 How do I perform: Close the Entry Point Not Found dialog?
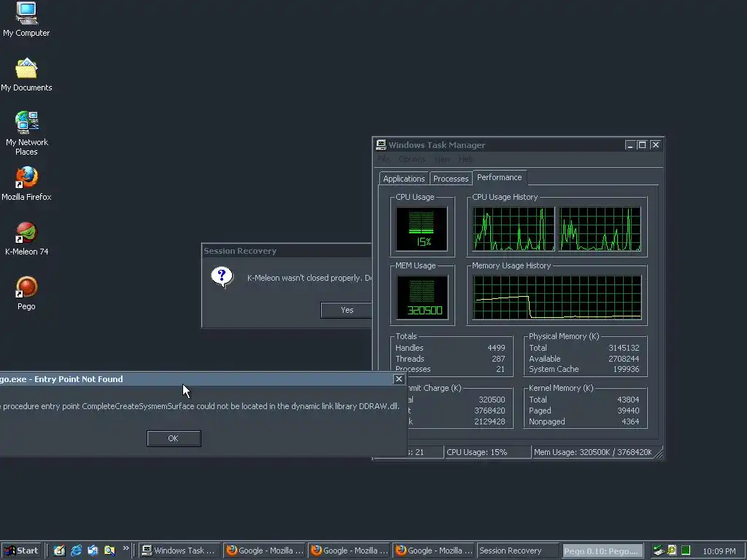click(399, 379)
